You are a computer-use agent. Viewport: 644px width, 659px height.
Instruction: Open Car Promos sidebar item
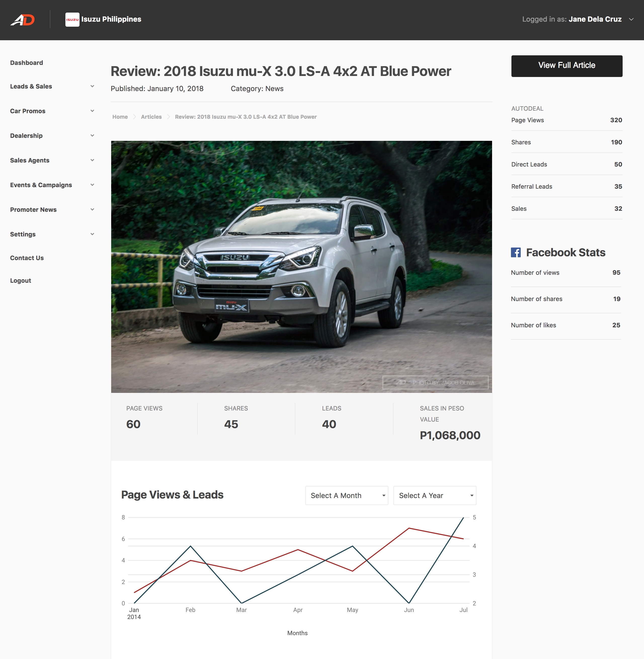click(28, 111)
